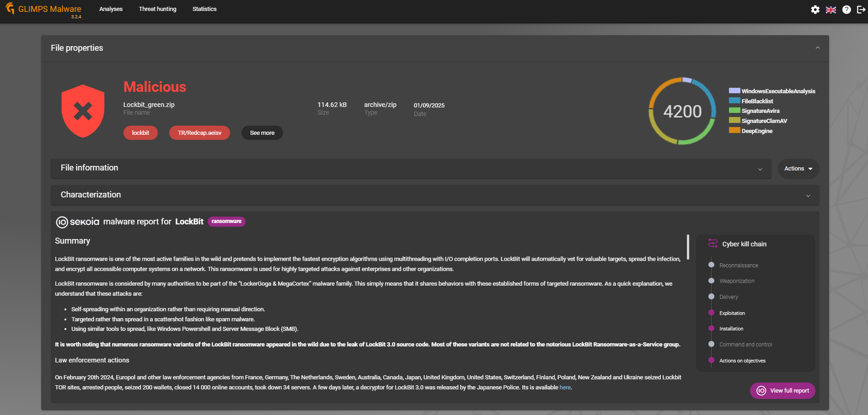Open the Actions dropdown
The height and width of the screenshot is (415, 868).
(798, 169)
